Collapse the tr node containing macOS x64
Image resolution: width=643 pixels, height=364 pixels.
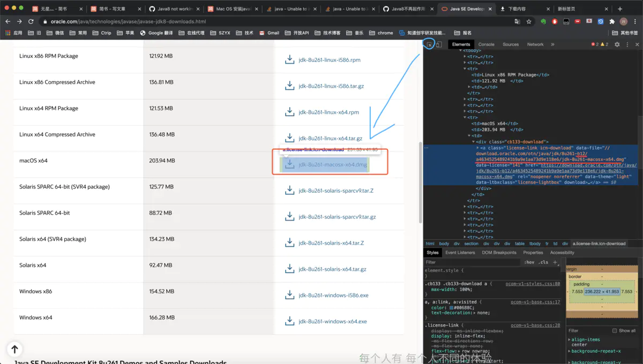(x=465, y=117)
